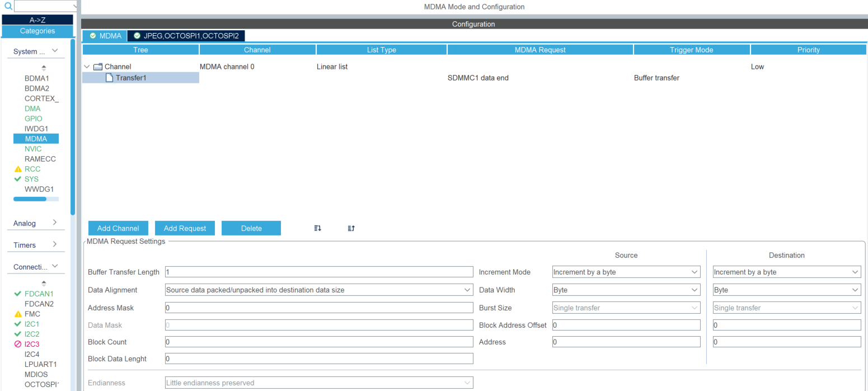Click the warning icon beside FMC
The width and height of the screenshot is (868, 391).
coord(17,314)
